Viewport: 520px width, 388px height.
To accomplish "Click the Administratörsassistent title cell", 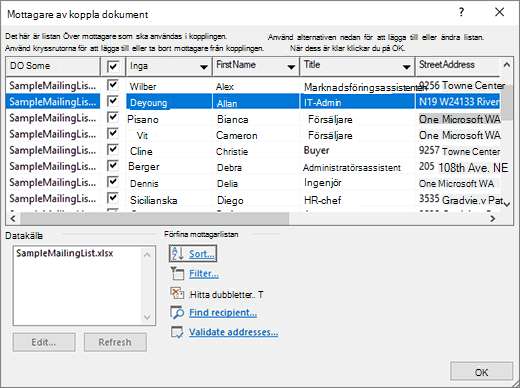I will click(357, 167).
